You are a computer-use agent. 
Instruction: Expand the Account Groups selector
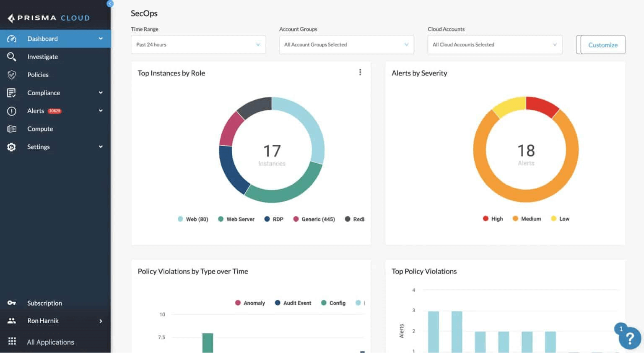(346, 44)
